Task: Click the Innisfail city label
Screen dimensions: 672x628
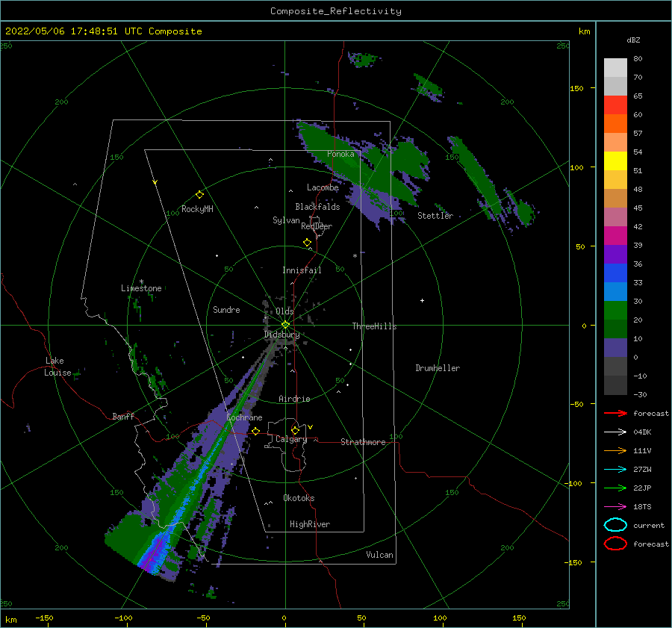Action: click(302, 270)
